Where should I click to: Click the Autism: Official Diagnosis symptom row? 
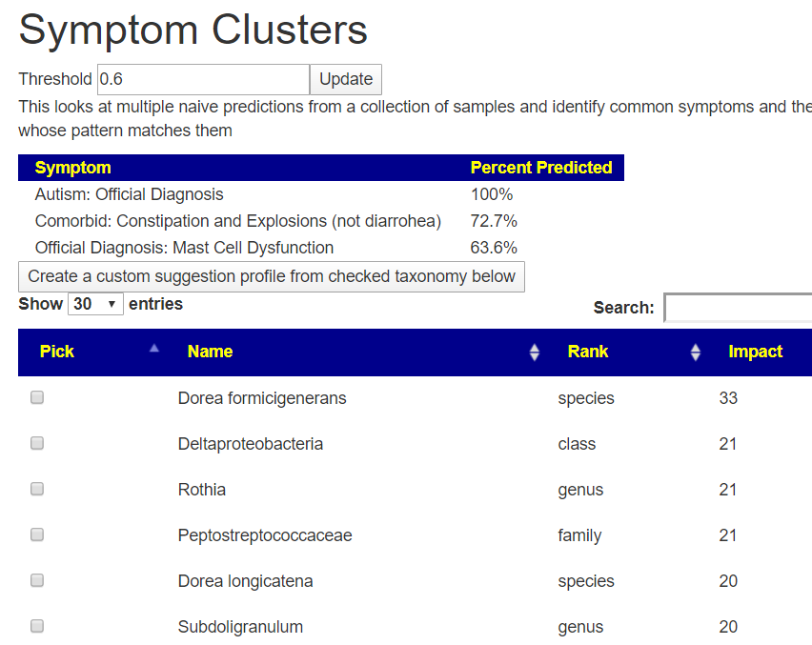(x=130, y=194)
